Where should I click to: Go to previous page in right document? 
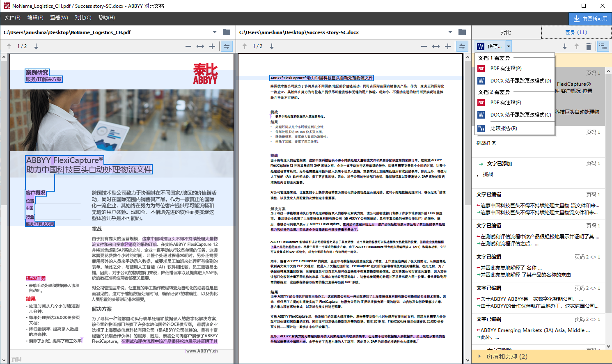245,46
